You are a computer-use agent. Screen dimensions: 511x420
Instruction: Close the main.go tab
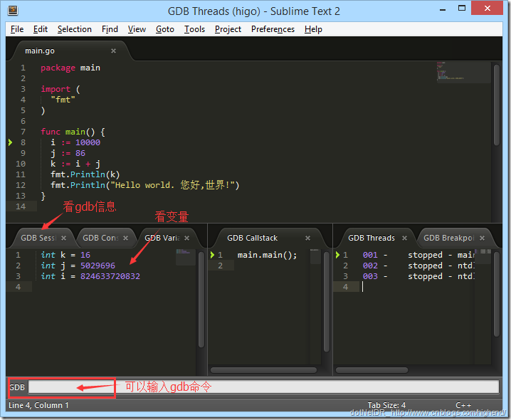[x=113, y=51]
